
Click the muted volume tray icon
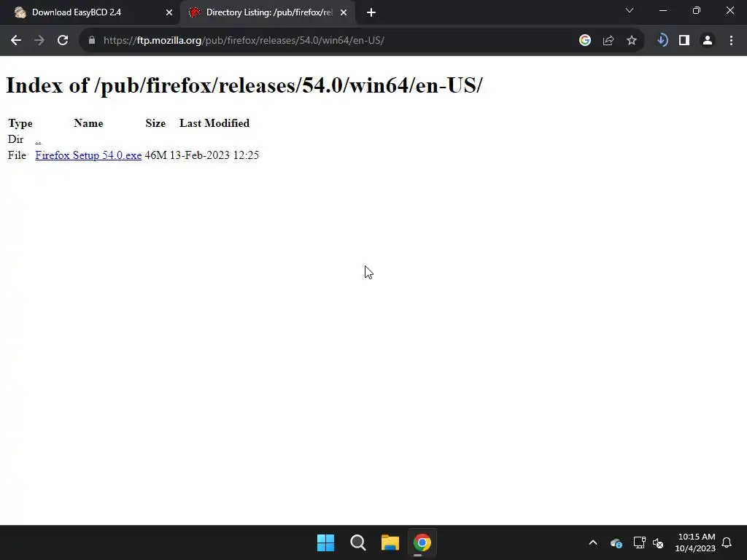pos(659,542)
